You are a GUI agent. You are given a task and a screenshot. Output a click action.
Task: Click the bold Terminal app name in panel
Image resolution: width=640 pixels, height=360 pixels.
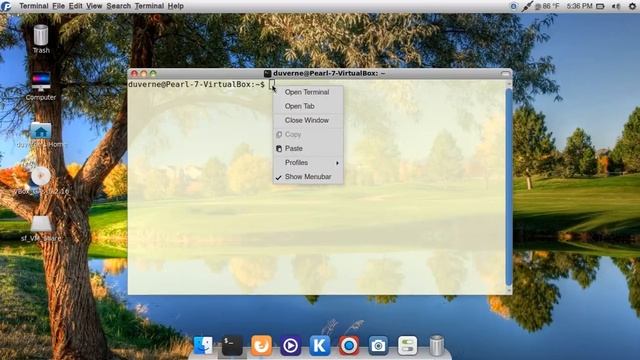(x=34, y=6)
